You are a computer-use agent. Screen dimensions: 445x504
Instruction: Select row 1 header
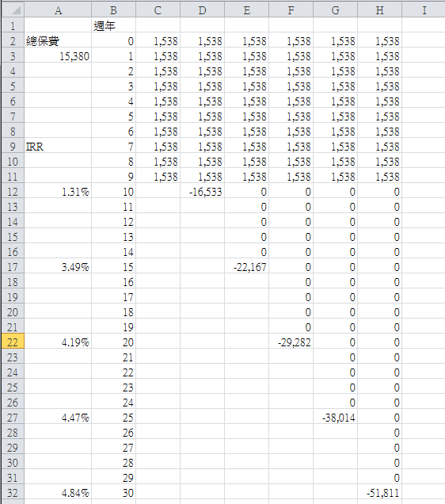point(13,25)
